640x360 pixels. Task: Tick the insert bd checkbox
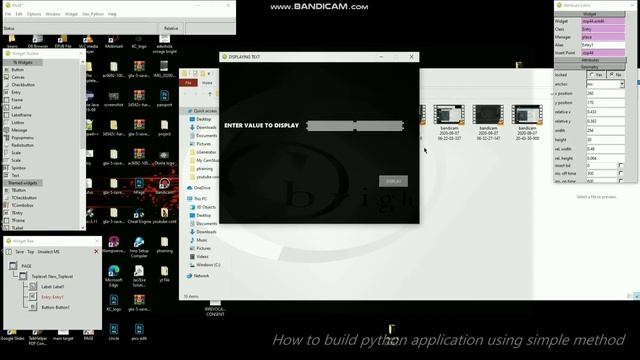pyautogui.click(x=621, y=165)
